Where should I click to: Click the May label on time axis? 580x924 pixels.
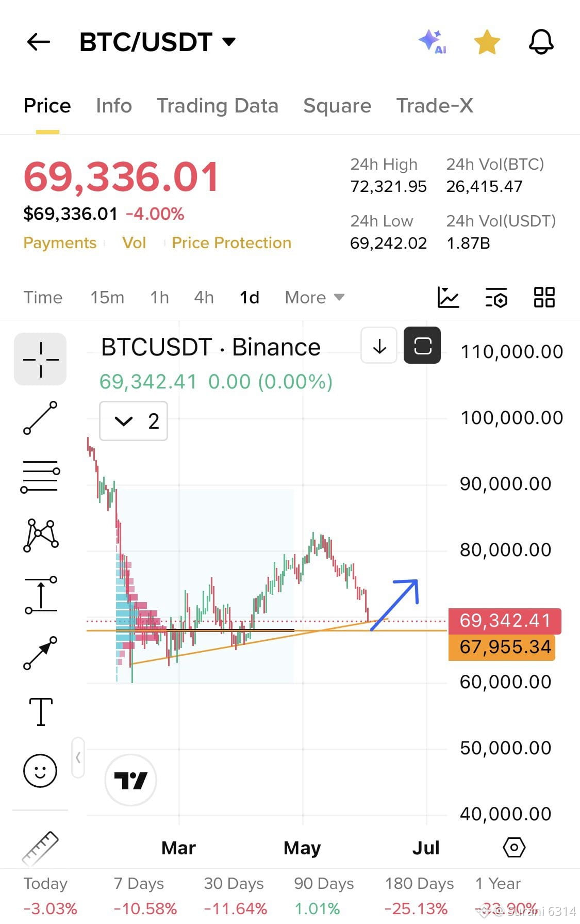point(302,848)
